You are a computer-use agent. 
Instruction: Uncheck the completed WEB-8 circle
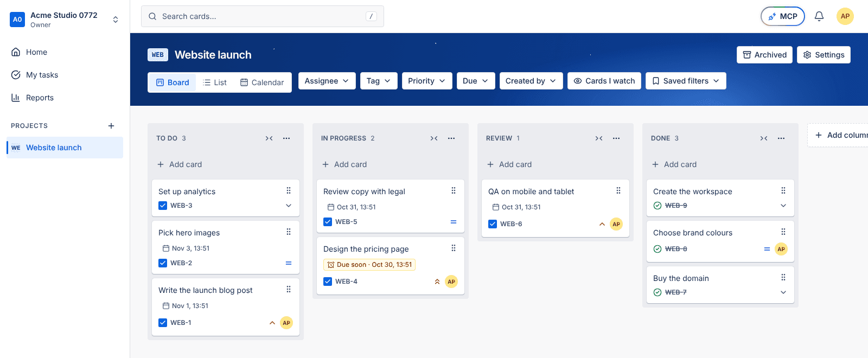click(x=658, y=249)
